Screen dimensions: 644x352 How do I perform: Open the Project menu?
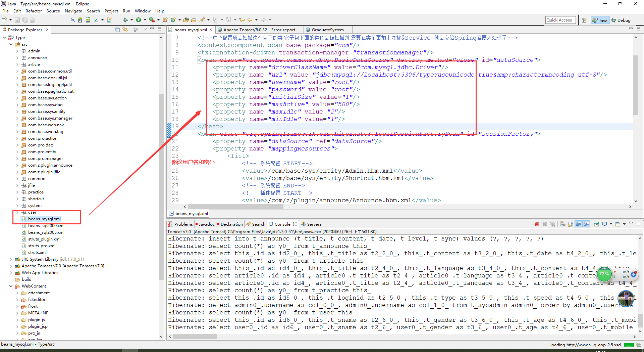(x=111, y=11)
